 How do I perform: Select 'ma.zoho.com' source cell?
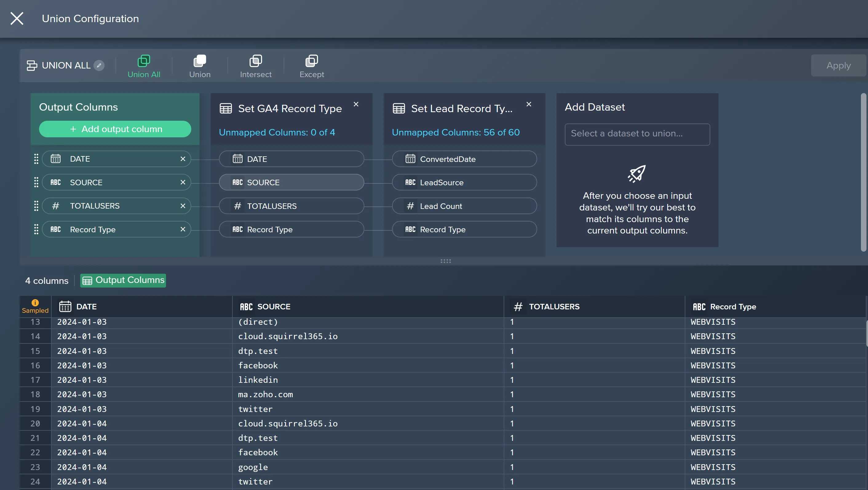tap(368, 394)
